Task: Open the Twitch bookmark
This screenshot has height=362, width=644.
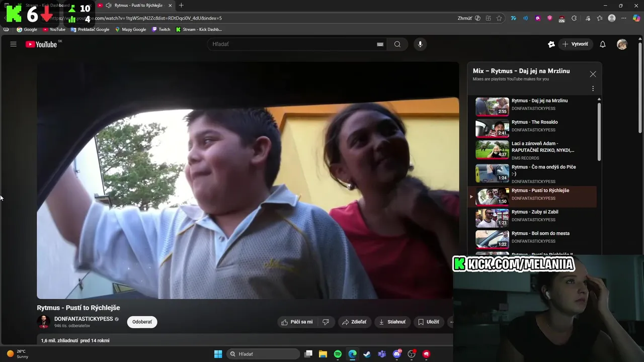Action: click(161, 30)
